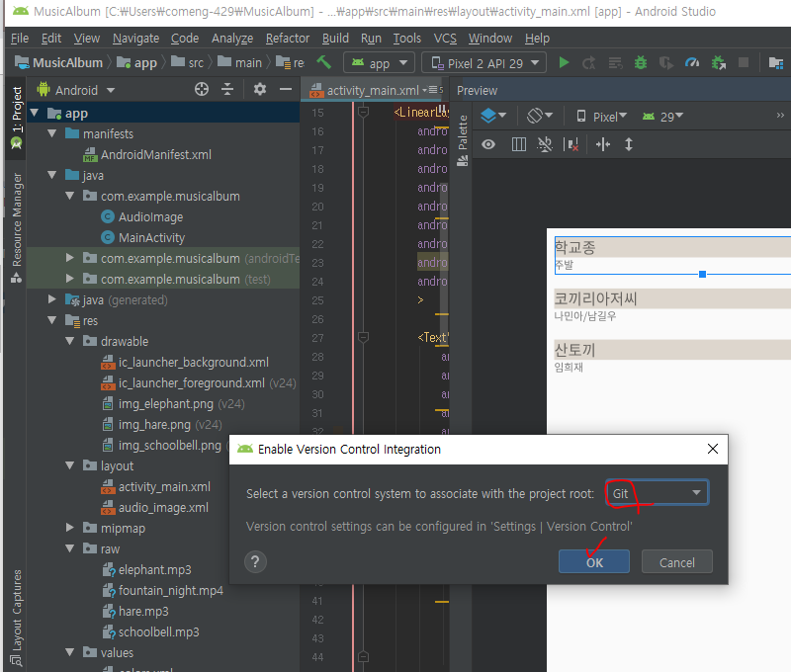Toggle the autoconnect magnet icon off
This screenshot has width=791, height=672.
[x=544, y=144]
